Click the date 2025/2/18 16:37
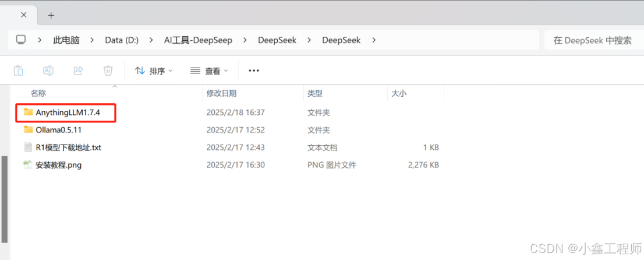Viewport: 644px width, 260px height. tap(235, 112)
